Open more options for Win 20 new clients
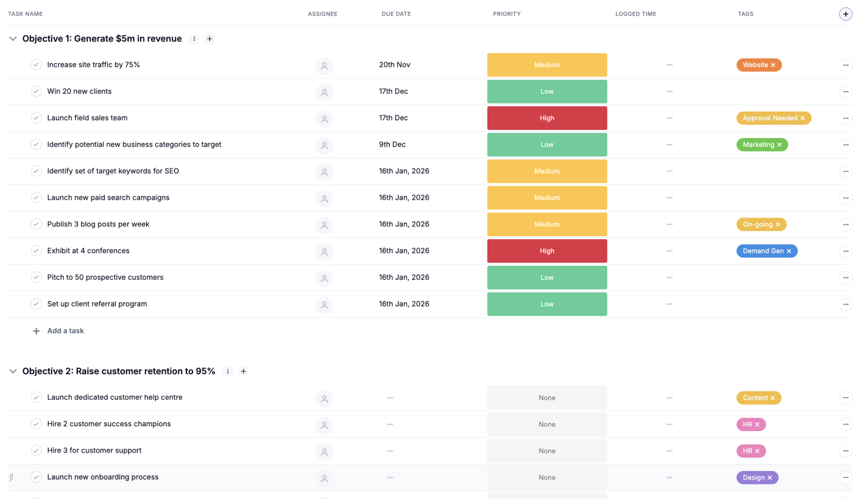Image resolution: width=868 pixels, height=499 pixels. point(845,92)
